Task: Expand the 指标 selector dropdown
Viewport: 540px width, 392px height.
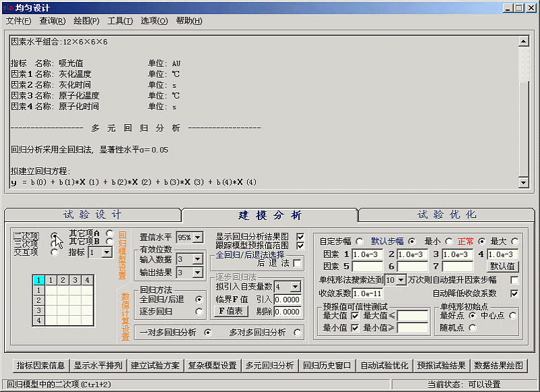Action: 107,252
